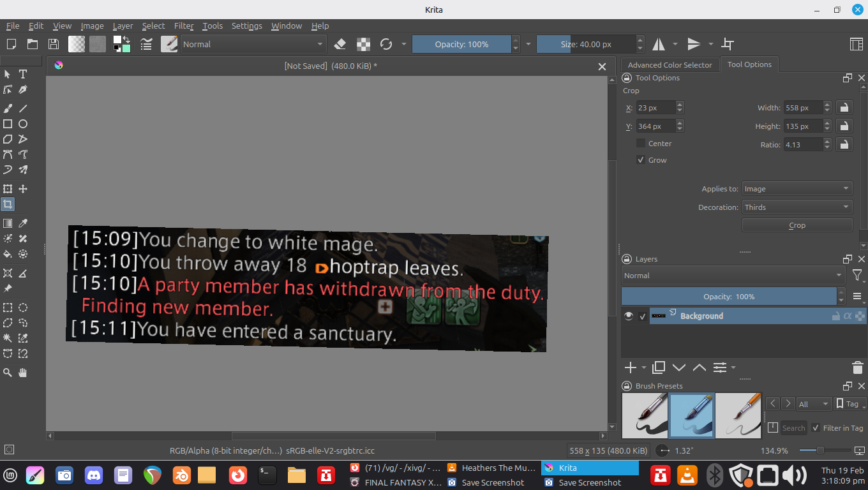Click the brush preset Search field
868x490 pixels.
pos(793,428)
